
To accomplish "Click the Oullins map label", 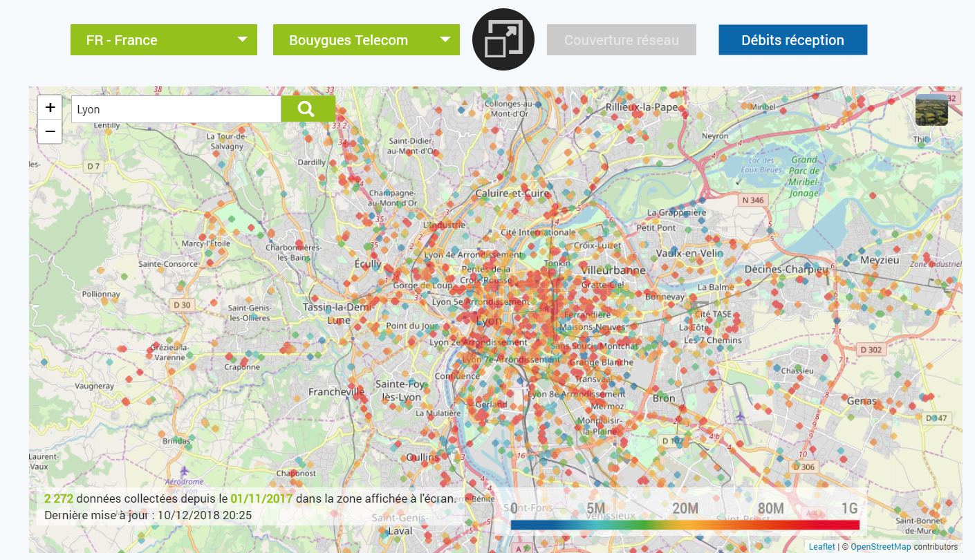I will click(x=423, y=457).
